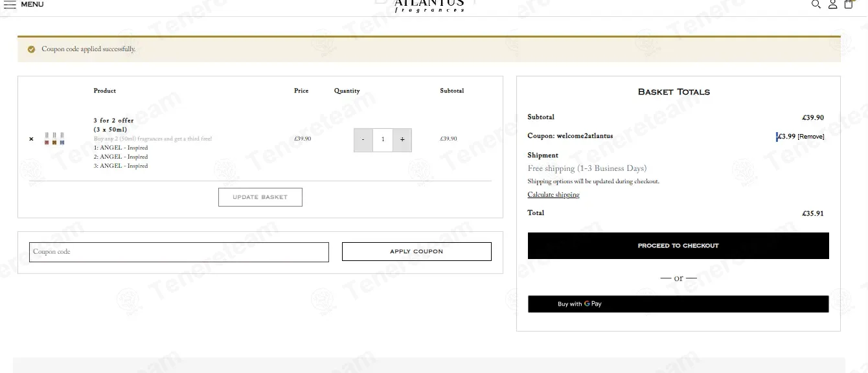Open the hamburger MENU
The height and width of the screenshot is (373, 868).
pos(24,5)
